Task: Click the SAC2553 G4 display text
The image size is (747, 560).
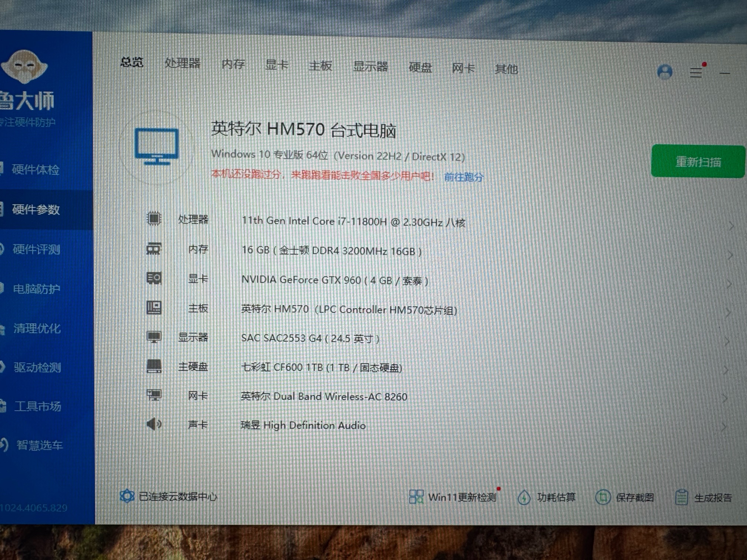Action: coord(310,338)
